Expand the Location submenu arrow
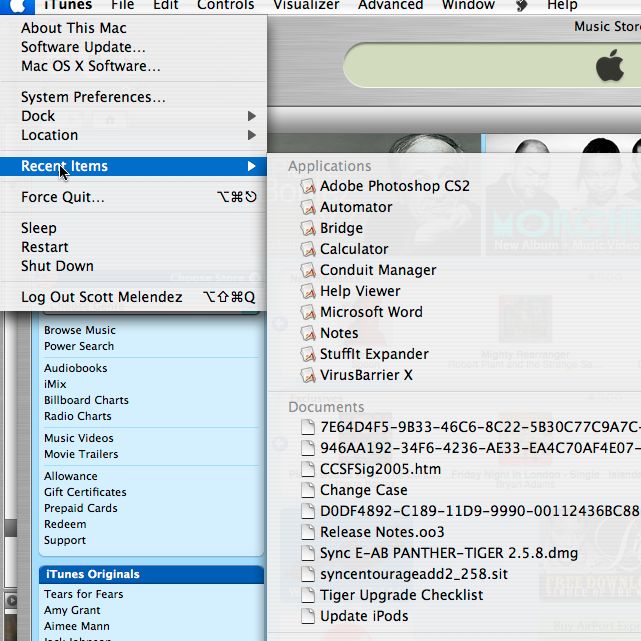The width and height of the screenshot is (641, 641). point(252,135)
